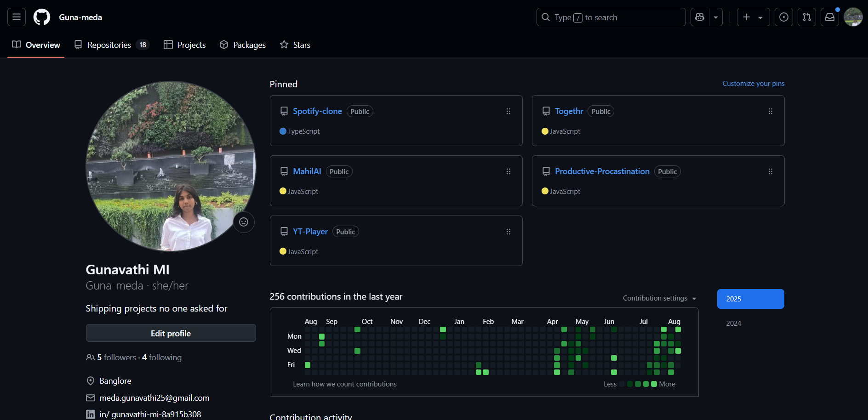Open the MahilAI repository
Screen dimensions: 868x420
coord(307,171)
